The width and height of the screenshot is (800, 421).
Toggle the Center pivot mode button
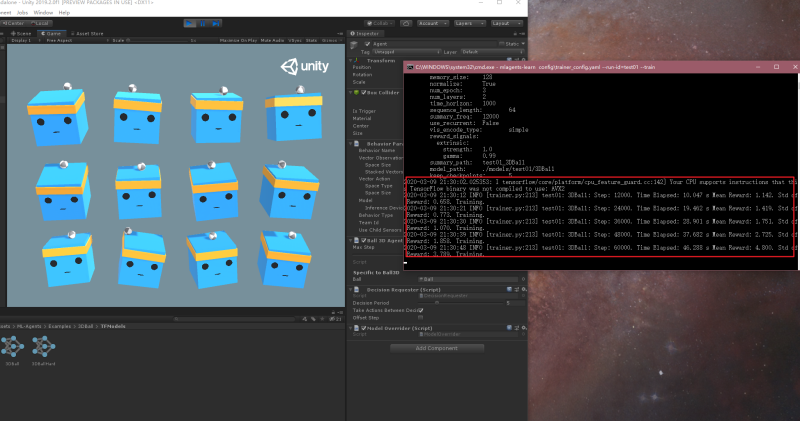[x=14, y=23]
